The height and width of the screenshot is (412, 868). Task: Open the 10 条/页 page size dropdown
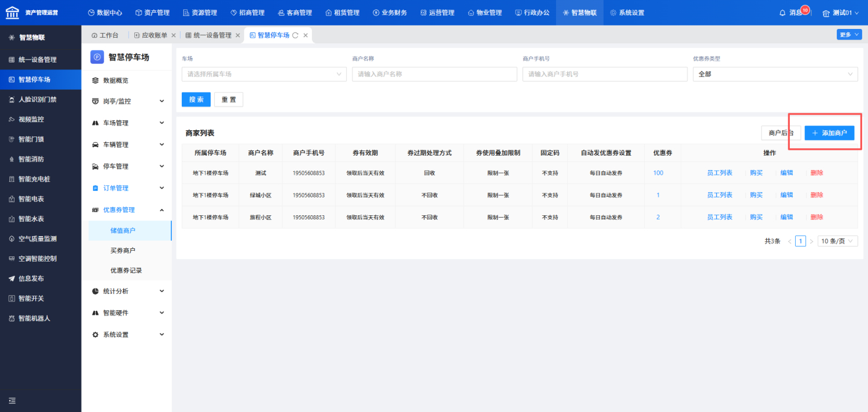coord(837,241)
